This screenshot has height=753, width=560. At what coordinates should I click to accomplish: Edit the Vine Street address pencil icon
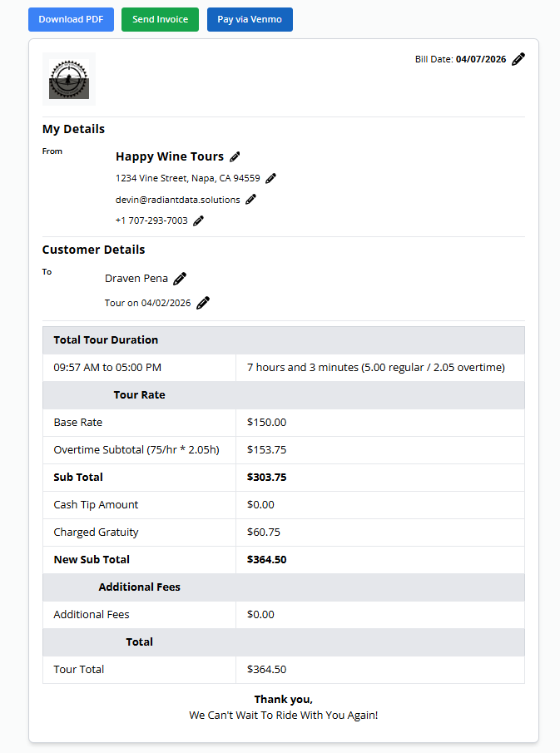click(x=271, y=178)
